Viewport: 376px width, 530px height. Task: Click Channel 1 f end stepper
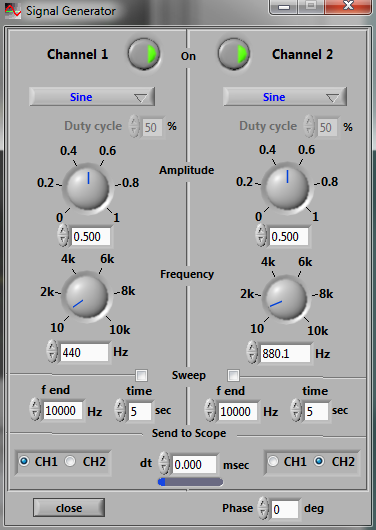click(35, 409)
